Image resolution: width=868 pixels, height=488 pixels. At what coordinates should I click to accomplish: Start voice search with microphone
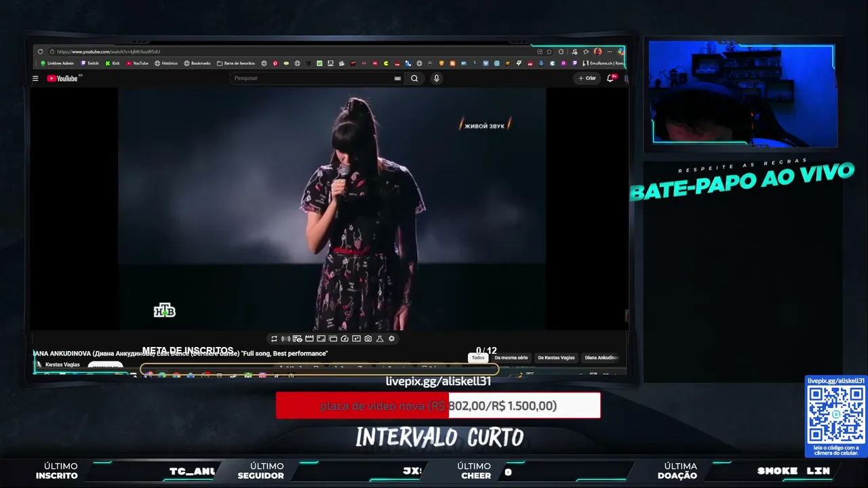coord(436,78)
